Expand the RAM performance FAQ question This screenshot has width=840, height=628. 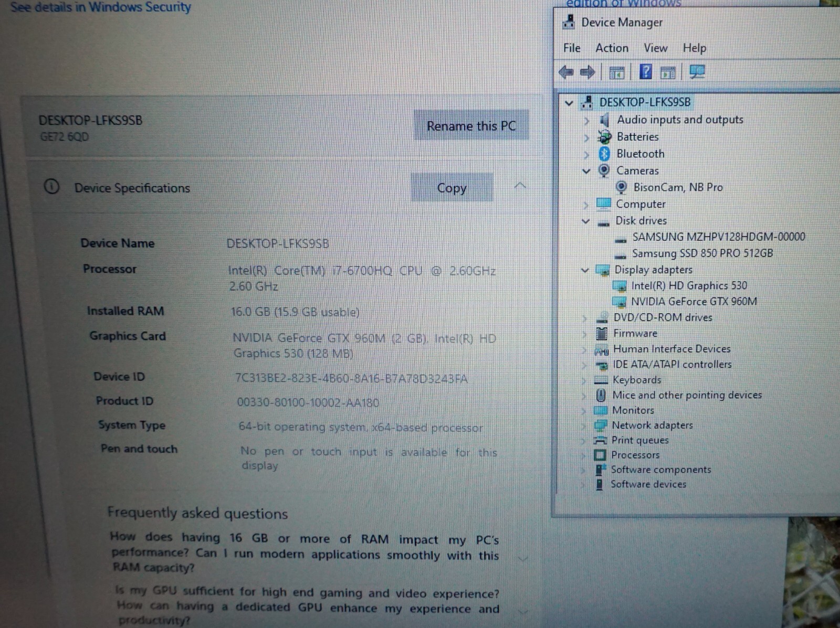click(522, 558)
